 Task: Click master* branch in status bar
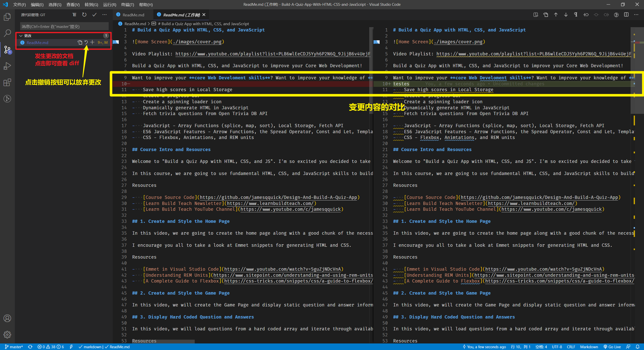pos(14,347)
